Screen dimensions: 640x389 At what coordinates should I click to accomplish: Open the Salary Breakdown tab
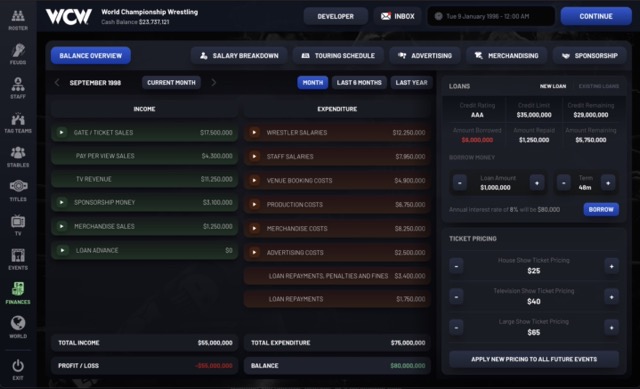(239, 56)
